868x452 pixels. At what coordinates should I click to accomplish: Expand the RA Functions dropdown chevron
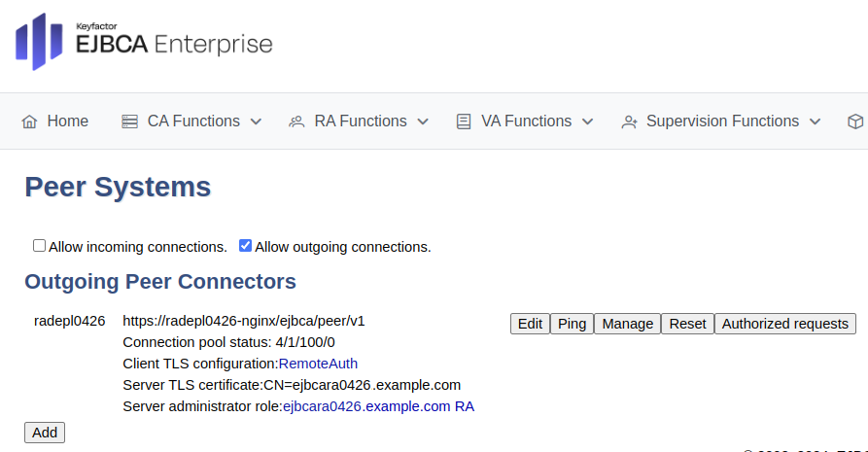[x=423, y=122]
